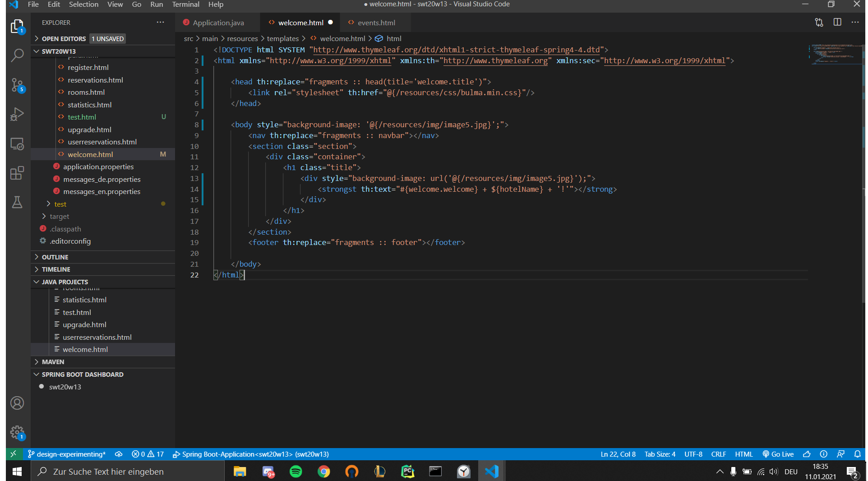This screenshot has height=481, width=868.
Task: Open the Testing flask view
Action: tap(17, 202)
